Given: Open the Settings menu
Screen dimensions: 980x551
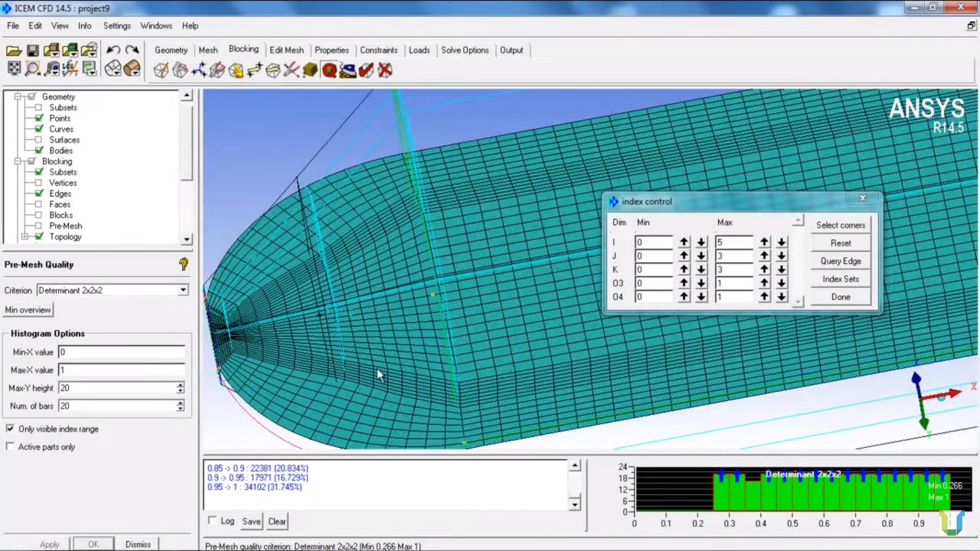Looking at the screenshot, I should [x=117, y=26].
